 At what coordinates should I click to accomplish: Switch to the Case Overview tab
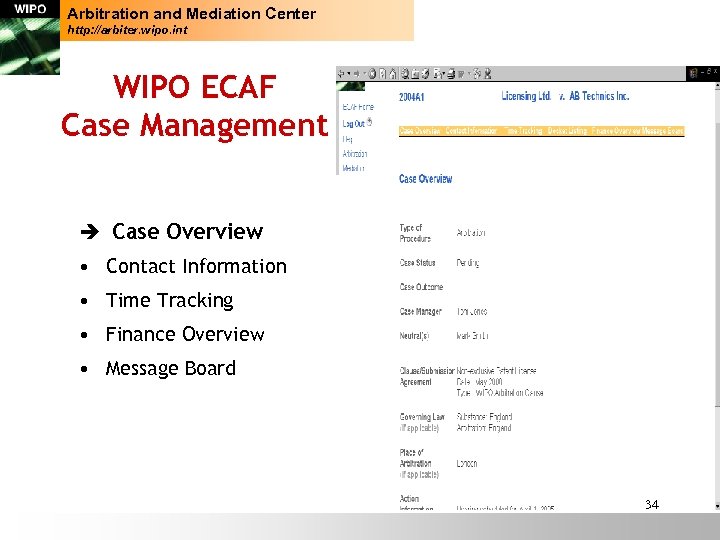(420, 131)
